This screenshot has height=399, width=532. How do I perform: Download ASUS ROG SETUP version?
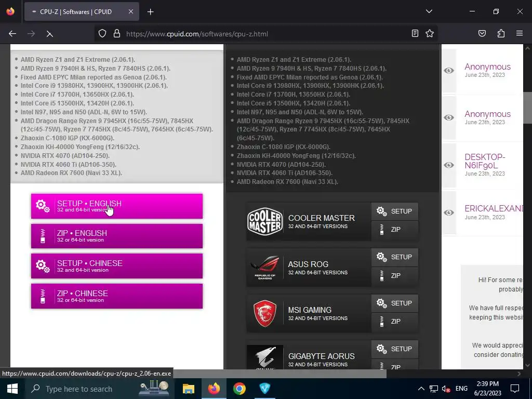click(x=395, y=257)
